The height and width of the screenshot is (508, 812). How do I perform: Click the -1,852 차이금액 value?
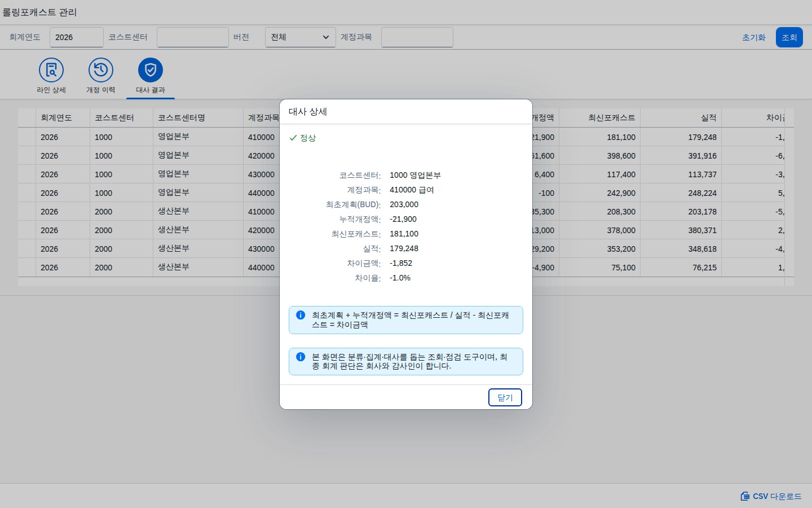(401, 263)
